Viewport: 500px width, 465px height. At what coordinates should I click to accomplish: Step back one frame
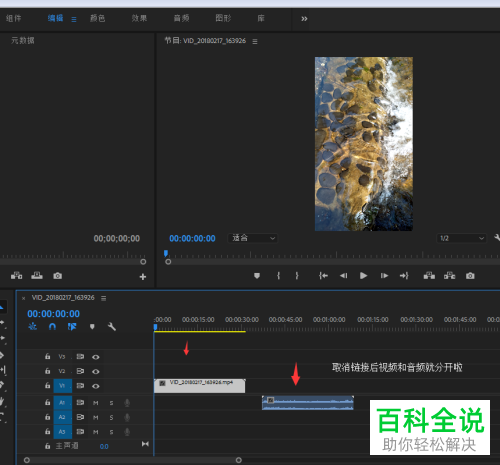(x=343, y=276)
